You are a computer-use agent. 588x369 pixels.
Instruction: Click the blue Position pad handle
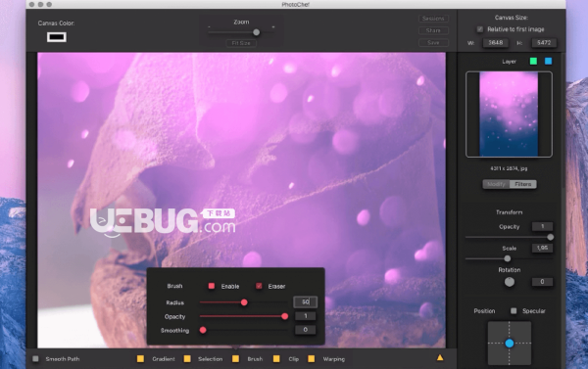[x=510, y=344]
